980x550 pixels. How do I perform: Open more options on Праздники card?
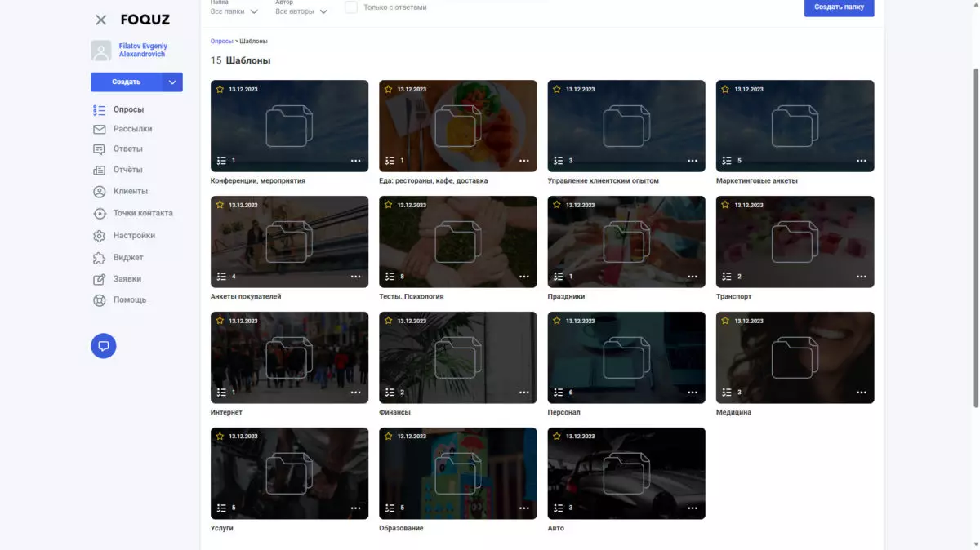click(693, 277)
